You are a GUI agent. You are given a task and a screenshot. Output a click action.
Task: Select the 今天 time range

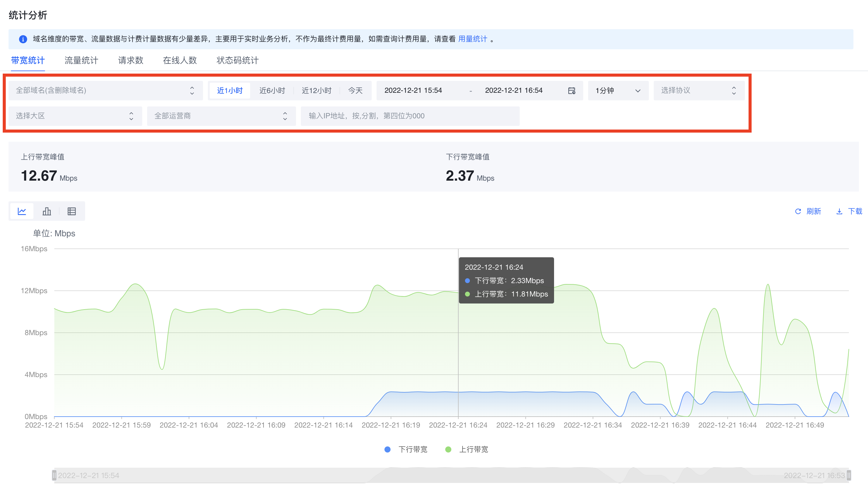(x=356, y=91)
